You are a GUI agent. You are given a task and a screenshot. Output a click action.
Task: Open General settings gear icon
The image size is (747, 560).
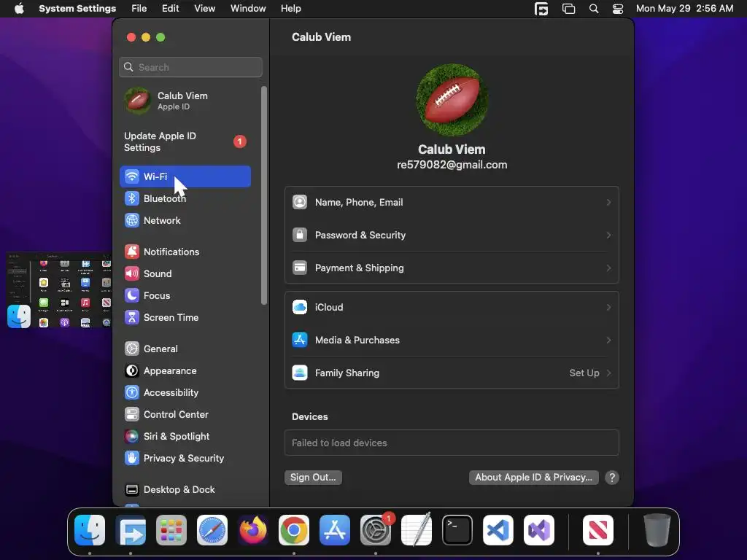coord(132,349)
